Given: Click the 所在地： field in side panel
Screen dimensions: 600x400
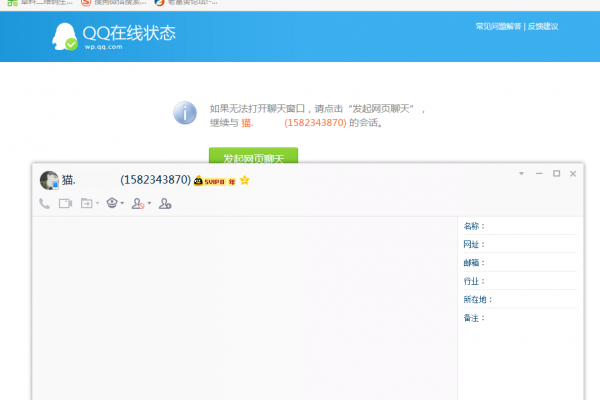Looking at the screenshot, I should [520, 300].
